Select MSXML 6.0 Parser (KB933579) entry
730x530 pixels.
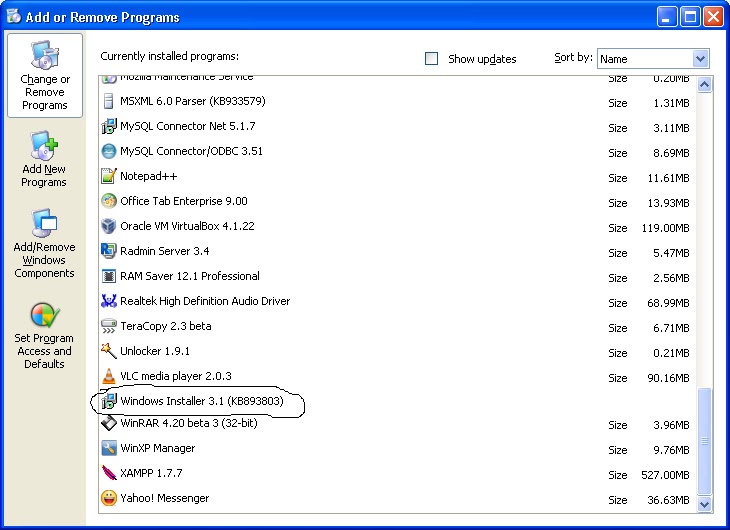coord(396,102)
